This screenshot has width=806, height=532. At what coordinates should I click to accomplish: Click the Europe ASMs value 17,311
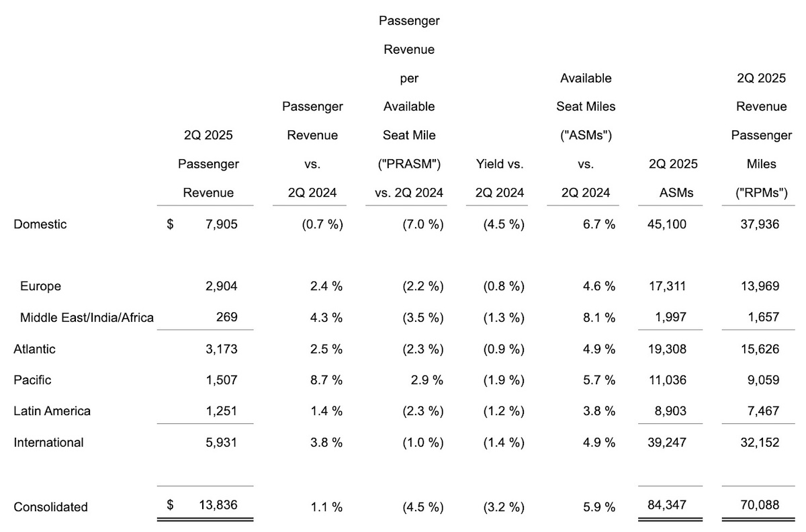point(666,286)
